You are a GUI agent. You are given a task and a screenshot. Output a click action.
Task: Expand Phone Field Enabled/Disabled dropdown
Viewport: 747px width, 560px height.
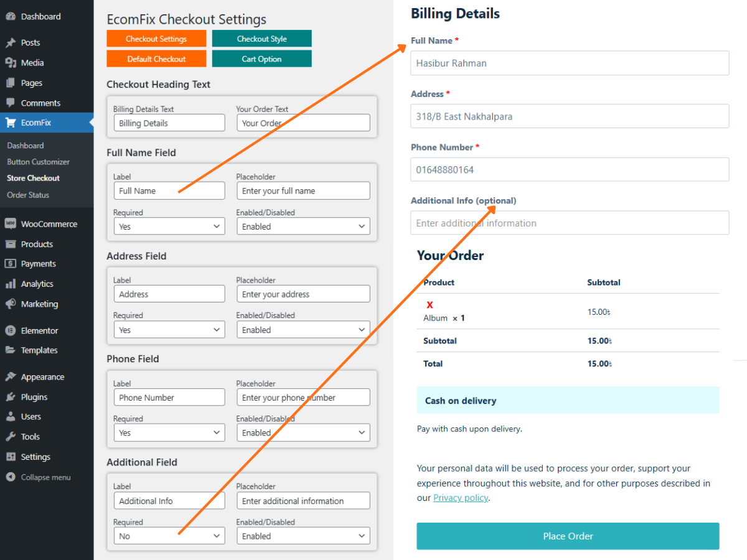(303, 432)
